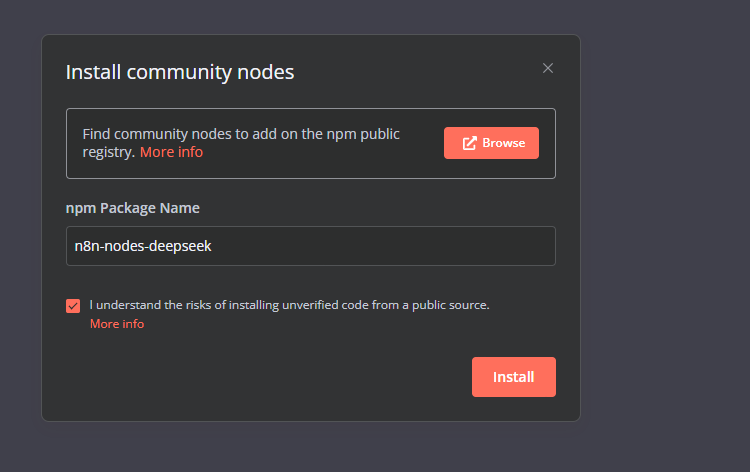The image size is (750, 472).
Task: Focus the npm Package Name input field
Action: point(311,246)
